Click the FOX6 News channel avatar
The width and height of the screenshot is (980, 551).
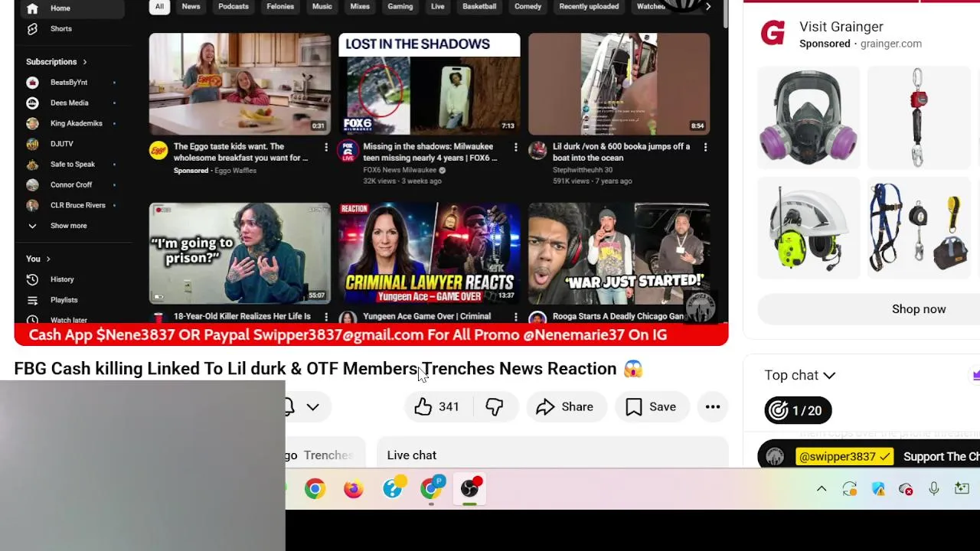348,151
